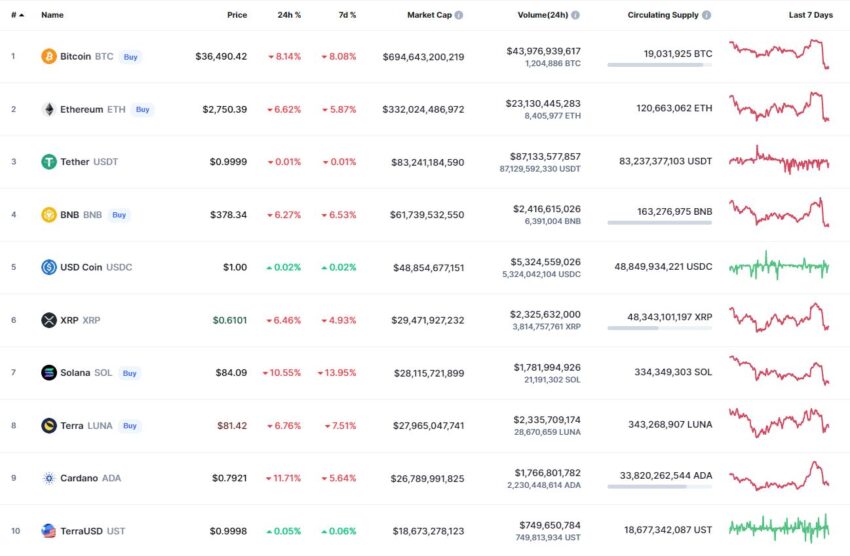850x556 pixels.
Task: Click the Solana logo icon
Action: [49, 373]
